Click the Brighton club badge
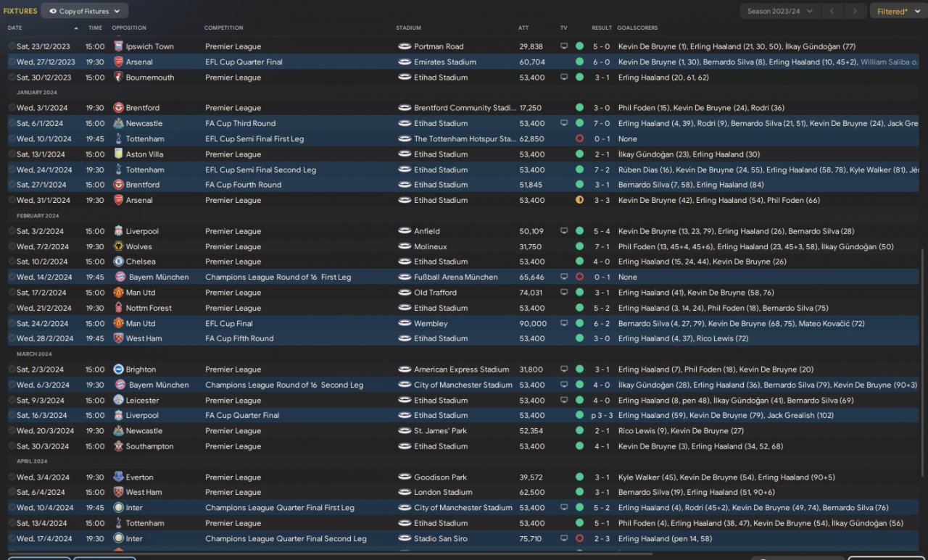928x560 pixels. [118, 369]
